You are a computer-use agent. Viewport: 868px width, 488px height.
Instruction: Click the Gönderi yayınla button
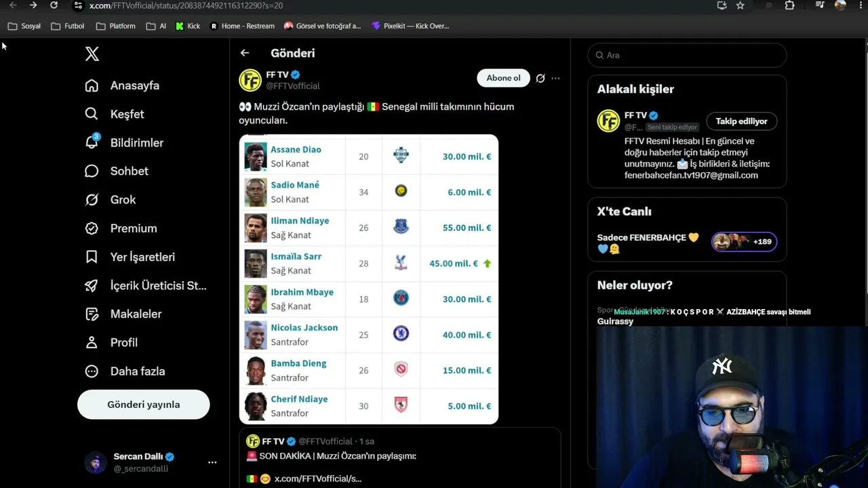coord(144,405)
